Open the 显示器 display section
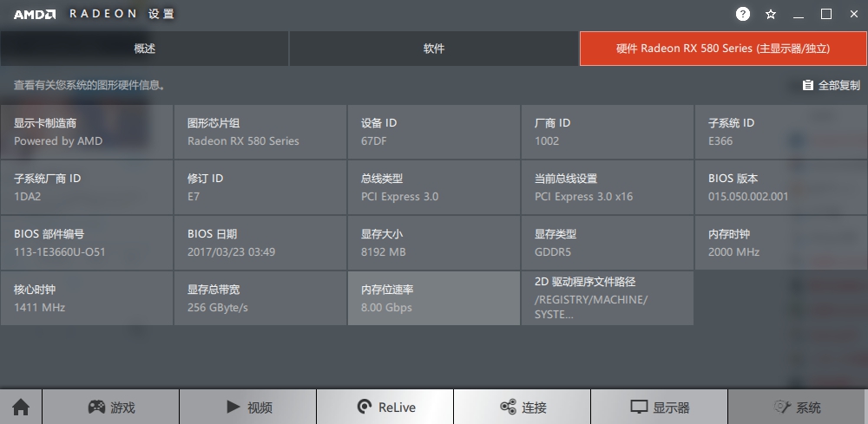The image size is (868, 424). [x=660, y=407]
